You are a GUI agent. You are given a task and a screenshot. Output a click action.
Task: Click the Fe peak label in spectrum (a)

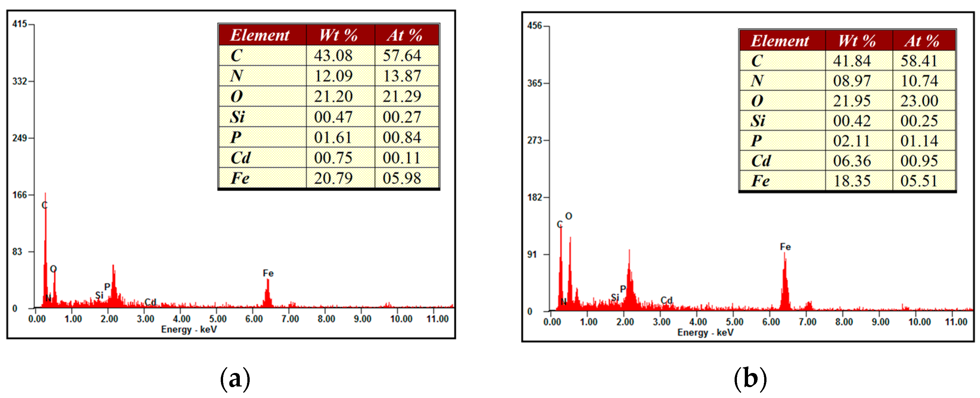[268, 273]
